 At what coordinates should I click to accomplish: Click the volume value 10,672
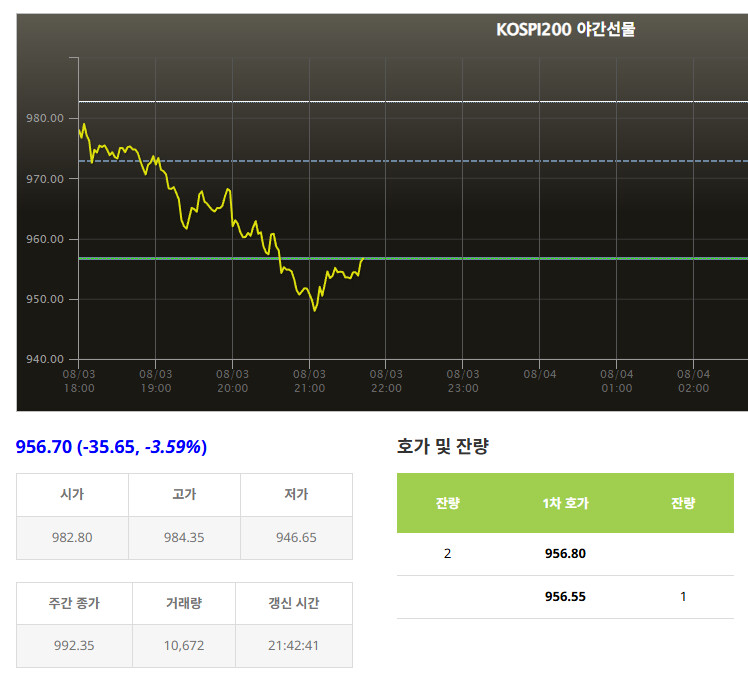tap(184, 645)
